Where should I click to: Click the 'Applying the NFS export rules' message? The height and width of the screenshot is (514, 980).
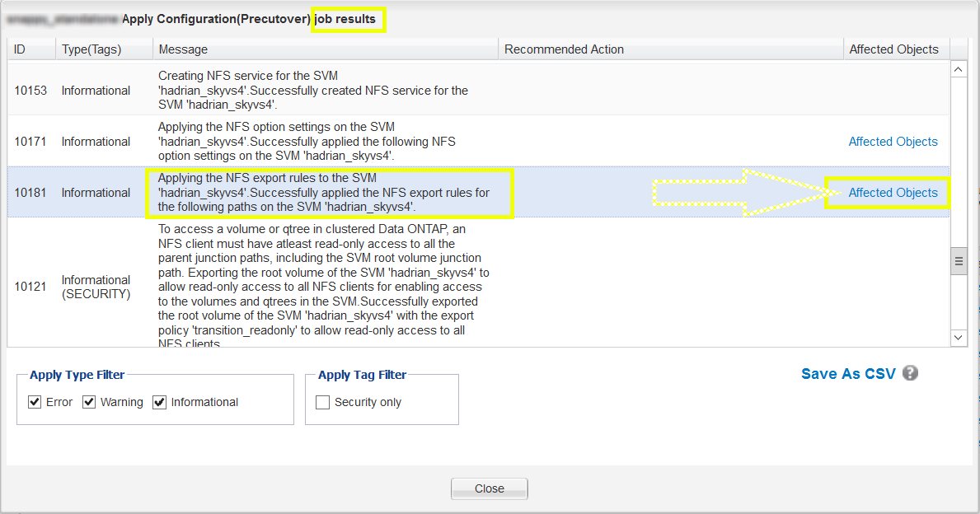[323, 193]
